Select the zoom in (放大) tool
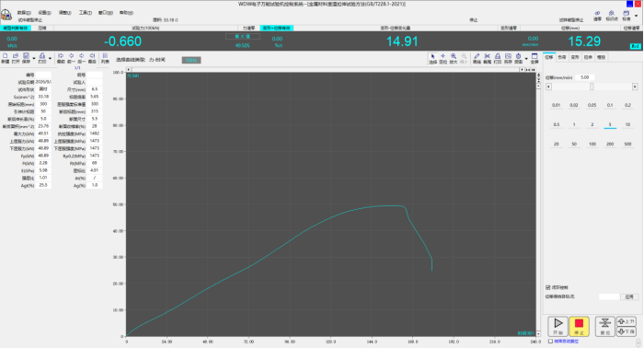The height and width of the screenshot is (348, 644). [x=454, y=58]
